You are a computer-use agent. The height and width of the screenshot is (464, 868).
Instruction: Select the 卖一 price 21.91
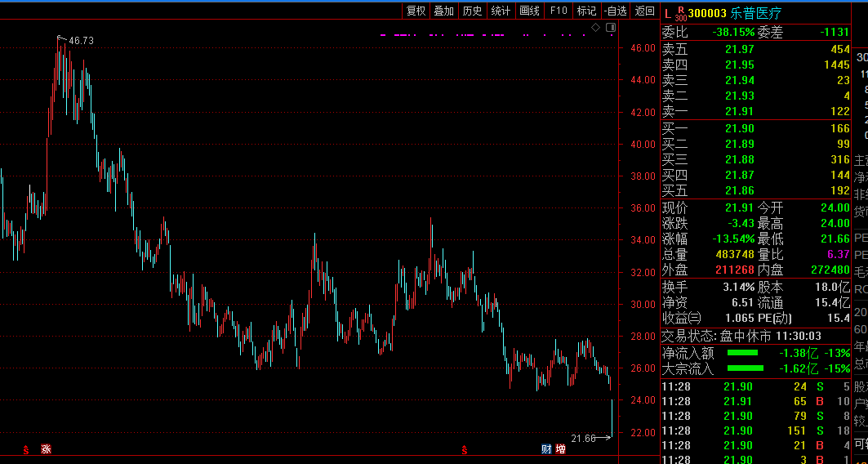[740, 111]
